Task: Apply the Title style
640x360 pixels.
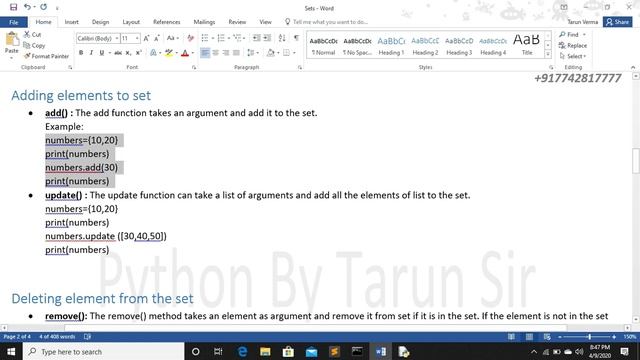Action: [527, 46]
